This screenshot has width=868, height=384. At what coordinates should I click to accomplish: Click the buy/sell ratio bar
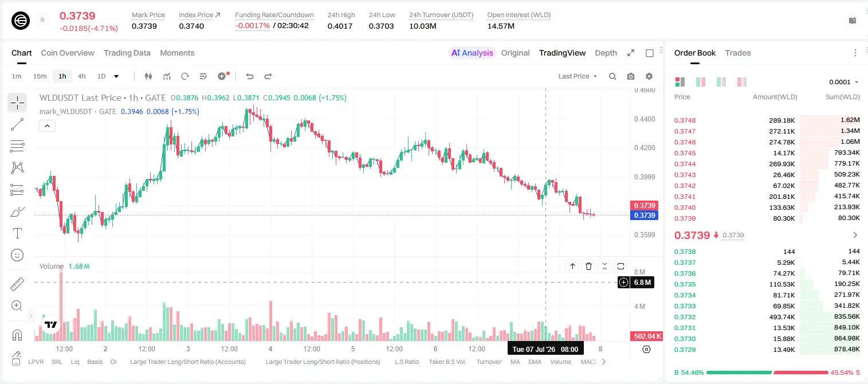point(767,373)
